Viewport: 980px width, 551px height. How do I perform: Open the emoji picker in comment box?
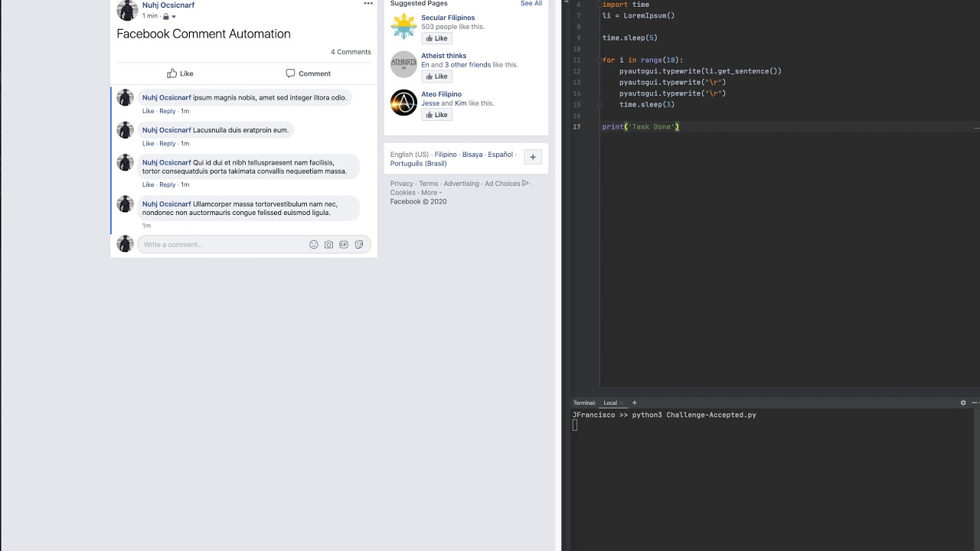click(314, 245)
